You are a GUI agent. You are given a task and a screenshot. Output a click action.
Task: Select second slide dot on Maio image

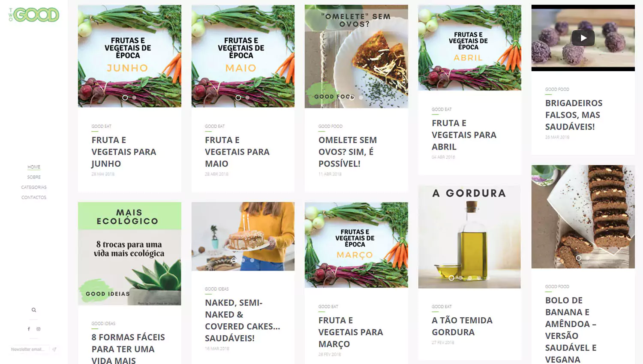pos(247,98)
